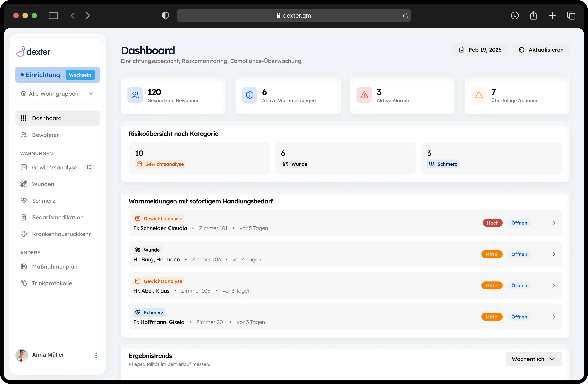Open the Dashboard menu item

(x=57, y=118)
